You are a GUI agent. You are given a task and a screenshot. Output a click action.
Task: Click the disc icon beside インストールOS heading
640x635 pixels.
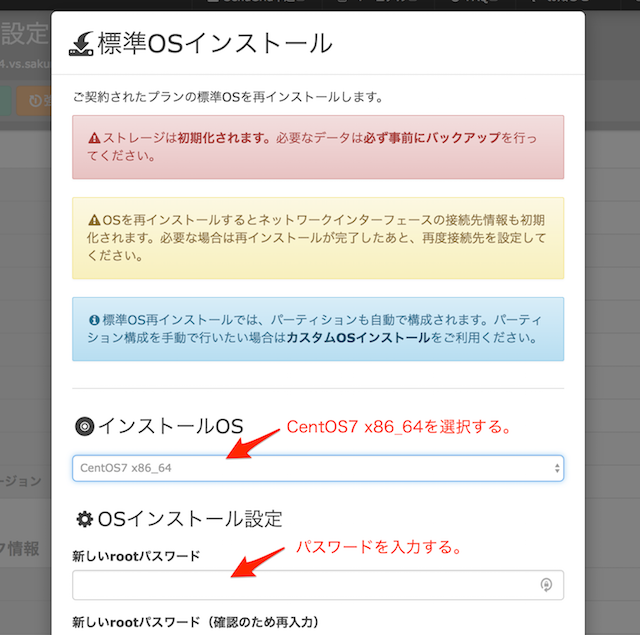pyautogui.click(x=83, y=426)
